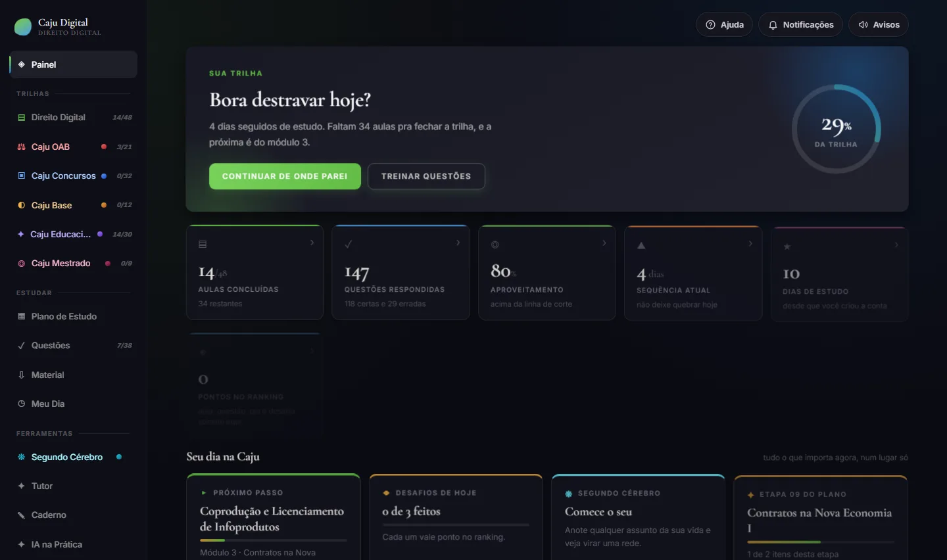Click the Aulas Concluídas card list icon
Image resolution: width=947 pixels, height=560 pixels.
(203, 245)
